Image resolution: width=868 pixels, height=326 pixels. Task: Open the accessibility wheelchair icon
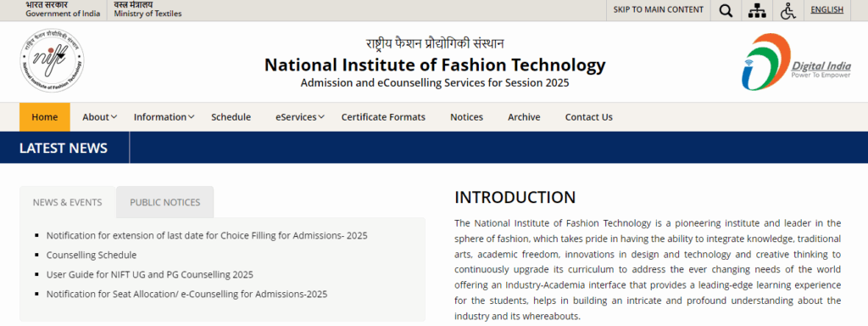[x=787, y=10]
